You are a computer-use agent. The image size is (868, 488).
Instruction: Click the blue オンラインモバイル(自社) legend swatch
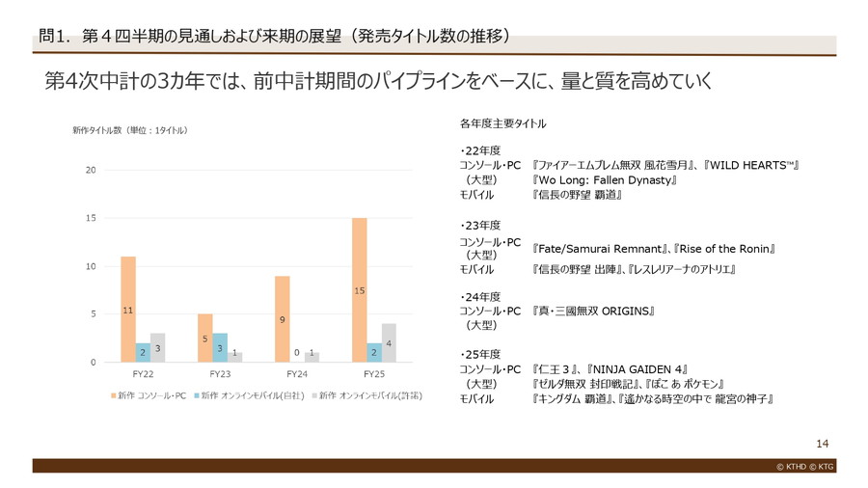pyautogui.click(x=198, y=395)
